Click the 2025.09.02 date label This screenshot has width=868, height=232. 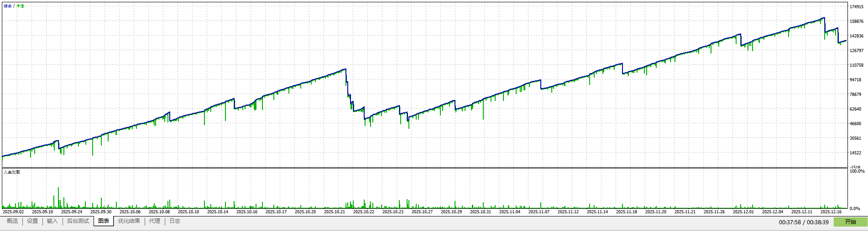pyautogui.click(x=13, y=212)
